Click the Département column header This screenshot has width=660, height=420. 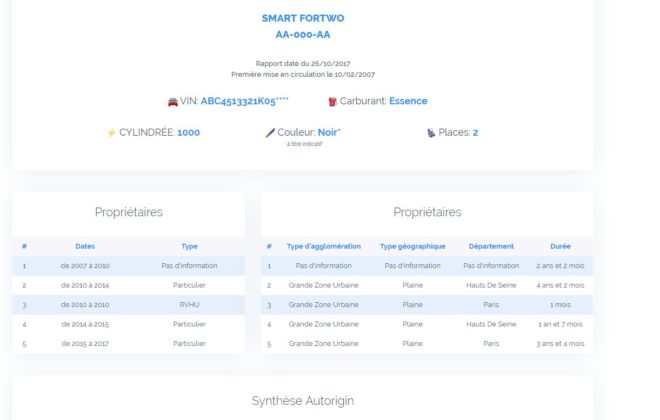point(491,246)
